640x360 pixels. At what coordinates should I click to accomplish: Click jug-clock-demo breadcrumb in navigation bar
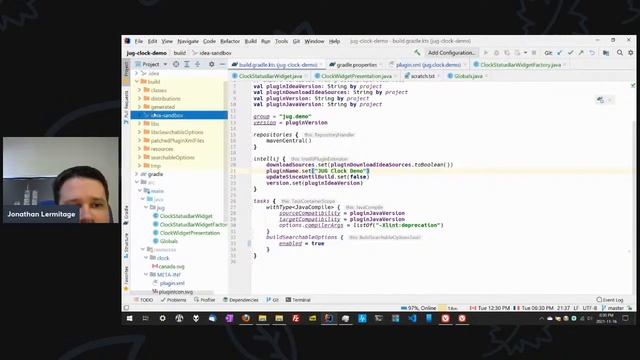146,53
